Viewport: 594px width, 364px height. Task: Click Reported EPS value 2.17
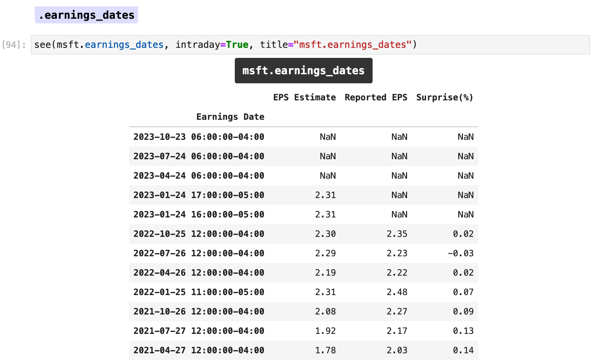pyautogui.click(x=397, y=331)
